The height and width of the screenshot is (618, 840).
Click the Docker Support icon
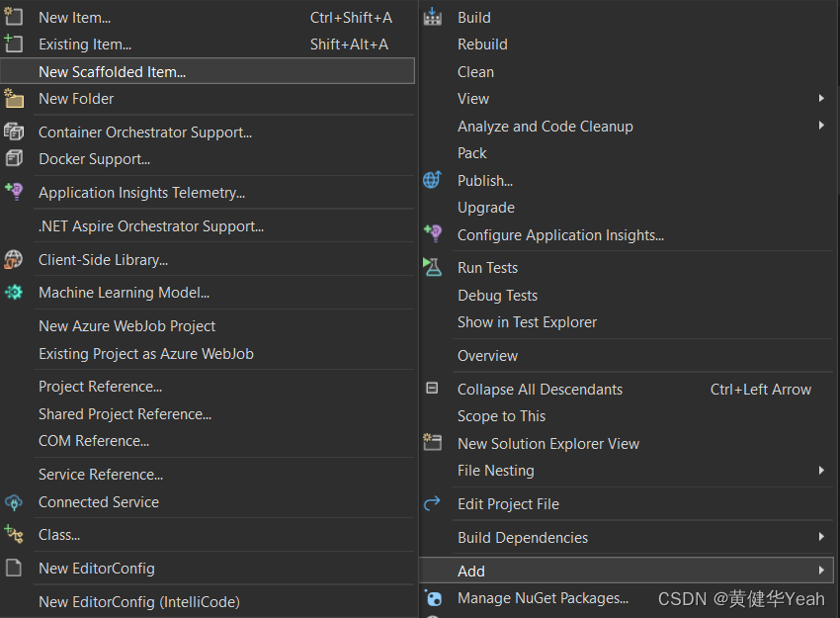click(14, 158)
